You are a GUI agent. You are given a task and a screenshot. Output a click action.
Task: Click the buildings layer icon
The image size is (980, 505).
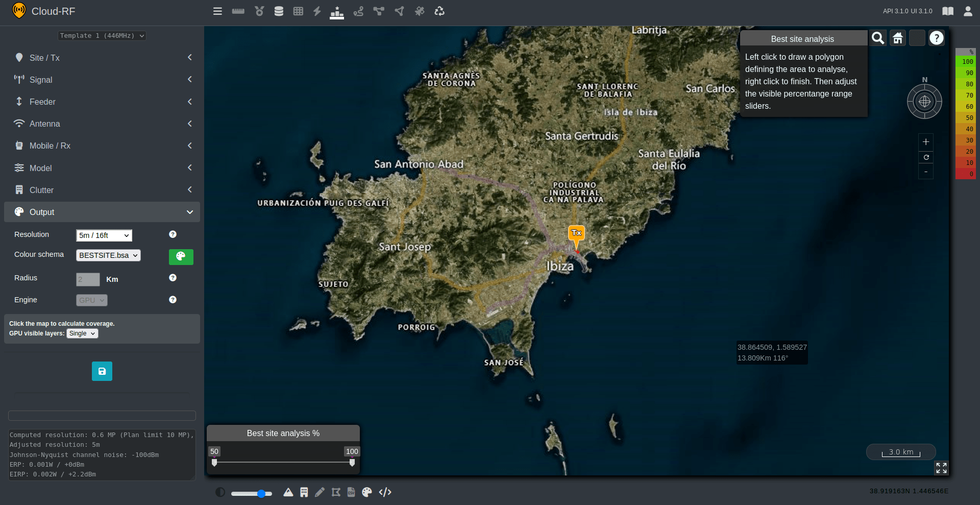(304, 492)
